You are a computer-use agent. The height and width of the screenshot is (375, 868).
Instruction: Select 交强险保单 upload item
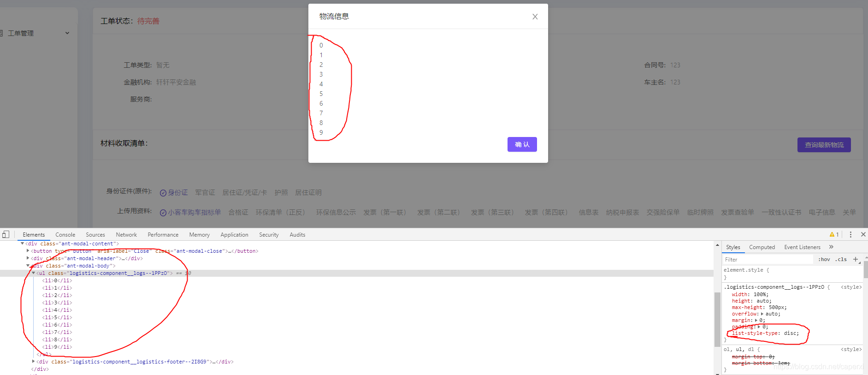(663, 213)
